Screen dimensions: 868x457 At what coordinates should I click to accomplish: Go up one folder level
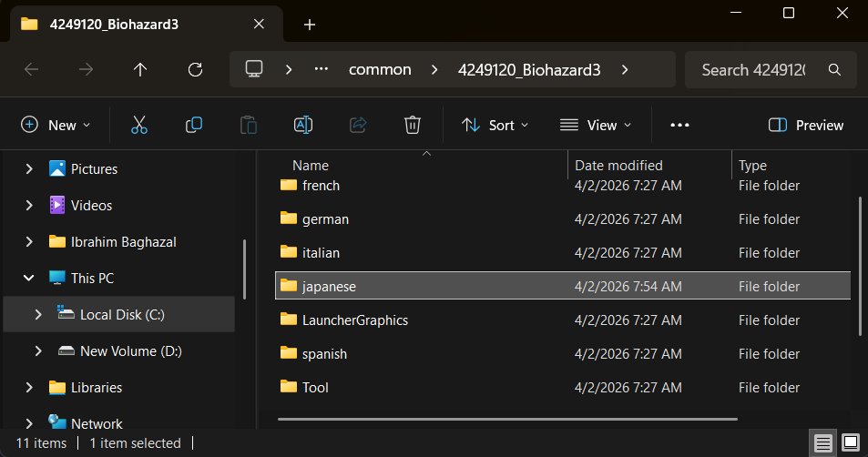(x=140, y=70)
